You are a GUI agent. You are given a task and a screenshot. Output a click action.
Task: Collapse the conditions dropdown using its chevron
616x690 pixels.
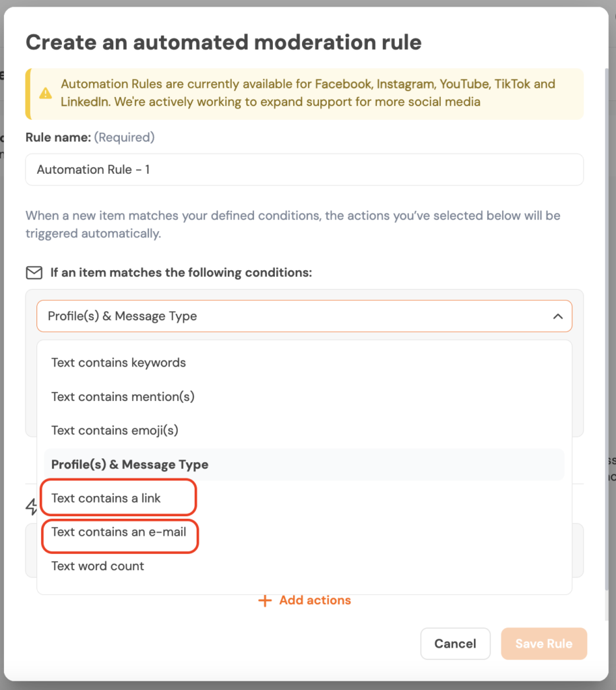[x=557, y=316]
